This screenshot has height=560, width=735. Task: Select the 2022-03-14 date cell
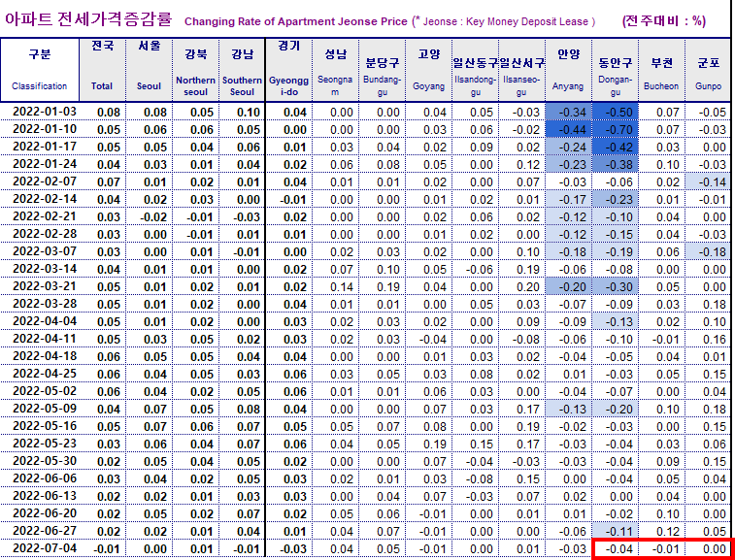(x=40, y=269)
